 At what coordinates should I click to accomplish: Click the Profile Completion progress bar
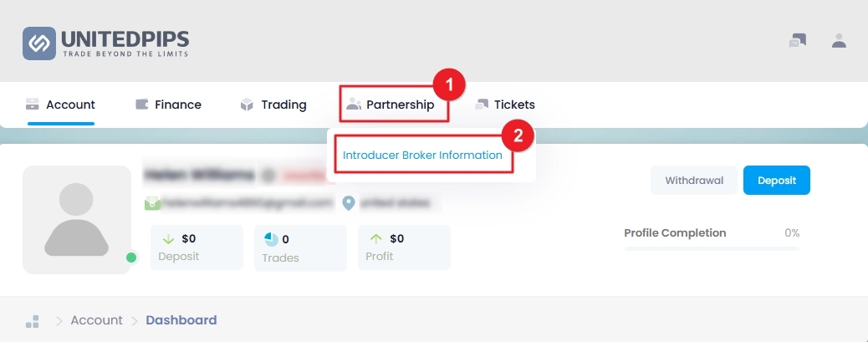click(712, 249)
